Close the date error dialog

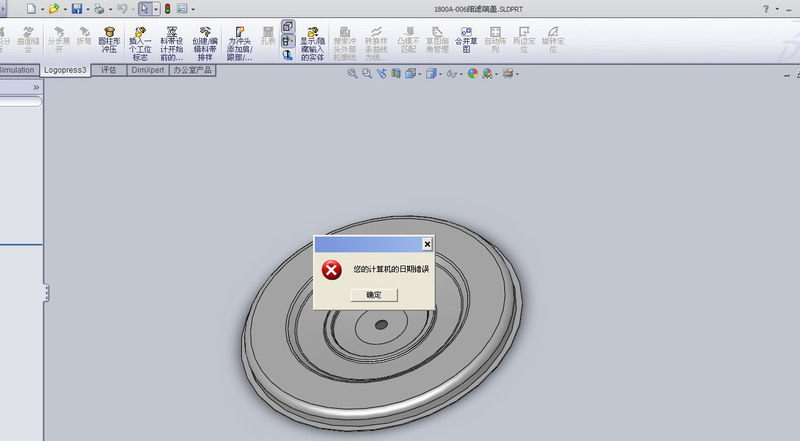pyautogui.click(x=428, y=244)
